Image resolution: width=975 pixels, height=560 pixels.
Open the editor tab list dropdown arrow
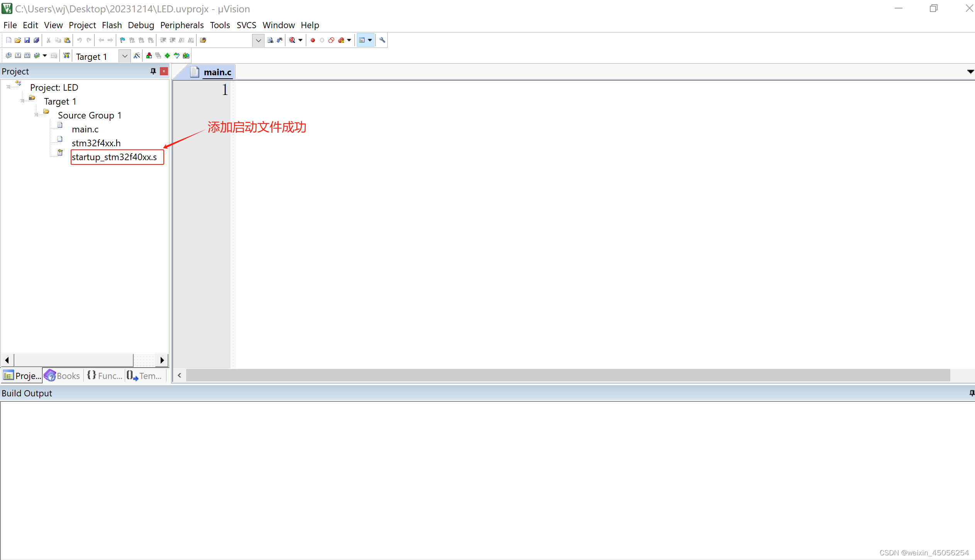[970, 72]
